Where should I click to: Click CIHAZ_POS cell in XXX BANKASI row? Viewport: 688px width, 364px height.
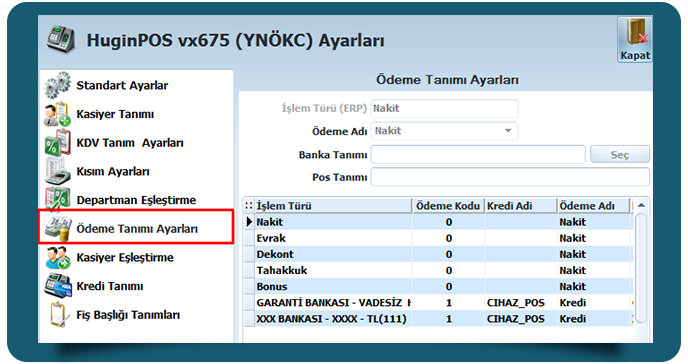click(x=521, y=319)
